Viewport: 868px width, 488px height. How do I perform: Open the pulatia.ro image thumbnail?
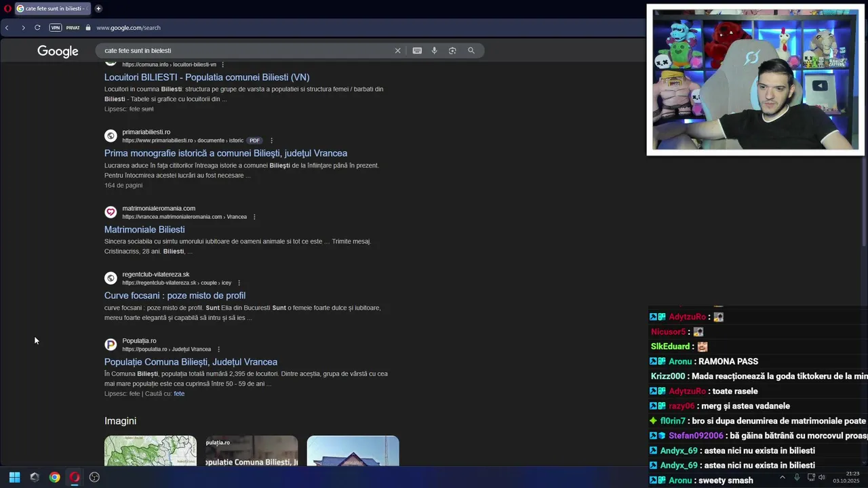click(x=252, y=451)
